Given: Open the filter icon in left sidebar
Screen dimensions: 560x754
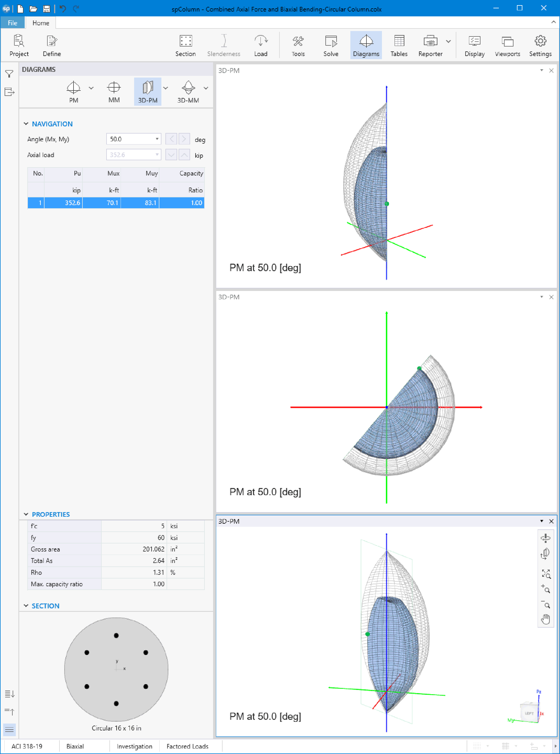Looking at the screenshot, I should 9,74.
